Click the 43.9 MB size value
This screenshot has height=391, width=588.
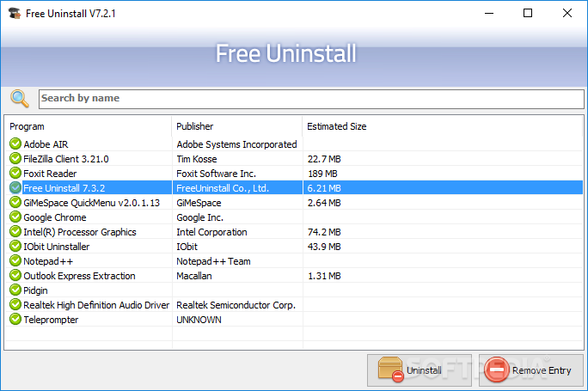(x=324, y=247)
